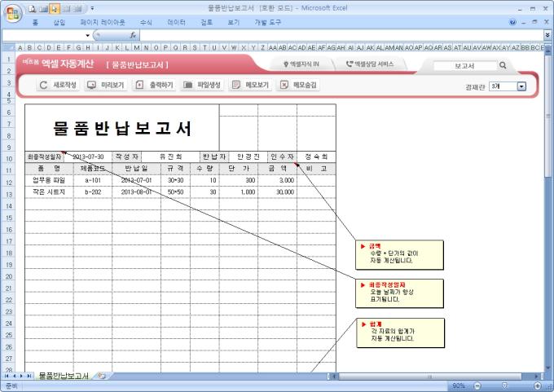Select the 2013-07-30 date cell
Screen dimensions: 554x392
pyautogui.click(x=88, y=157)
